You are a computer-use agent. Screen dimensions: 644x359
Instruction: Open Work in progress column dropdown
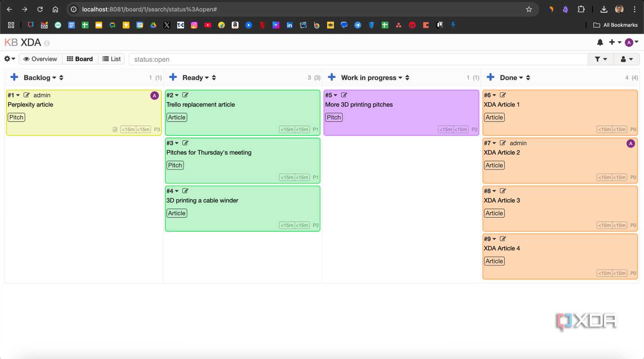pyautogui.click(x=372, y=78)
